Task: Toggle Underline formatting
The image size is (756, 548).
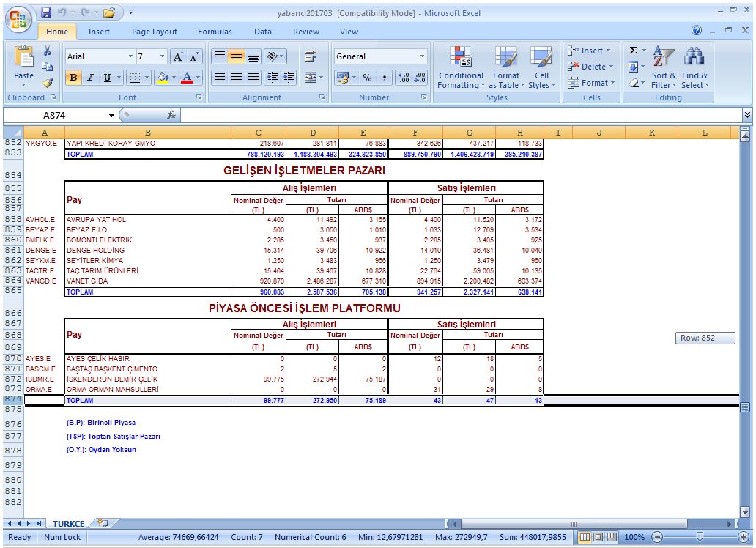Action: (x=107, y=77)
